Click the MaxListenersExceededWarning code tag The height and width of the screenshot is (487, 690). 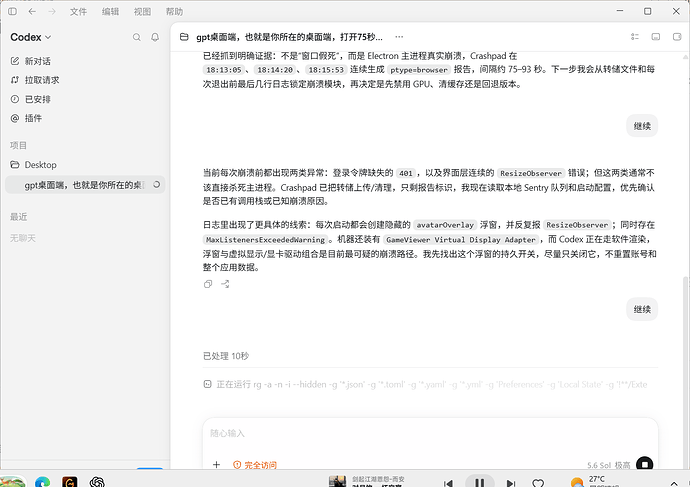(265, 240)
